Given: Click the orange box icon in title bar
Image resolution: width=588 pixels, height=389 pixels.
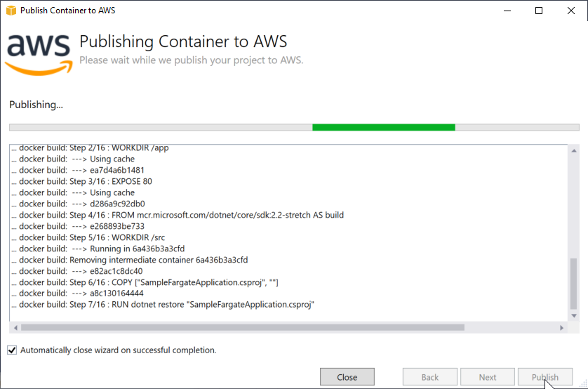Looking at the screenshot, I should 11,11.
